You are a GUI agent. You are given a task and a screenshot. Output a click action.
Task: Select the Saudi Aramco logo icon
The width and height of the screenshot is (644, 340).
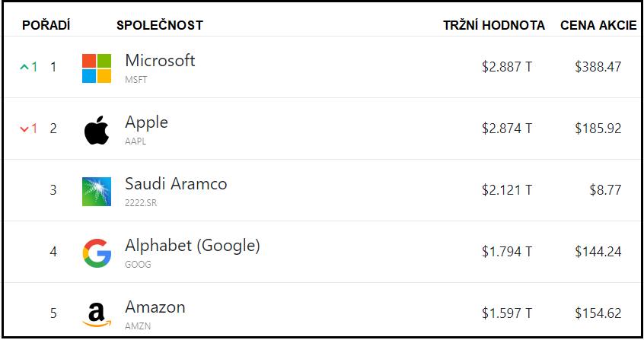[97, 192]
